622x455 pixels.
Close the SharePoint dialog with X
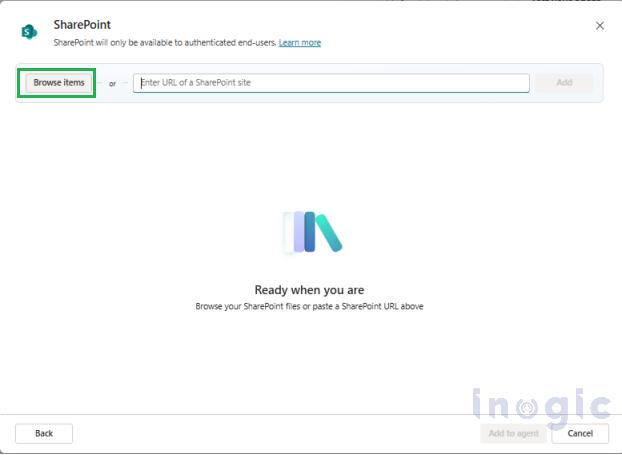point(599,26)
